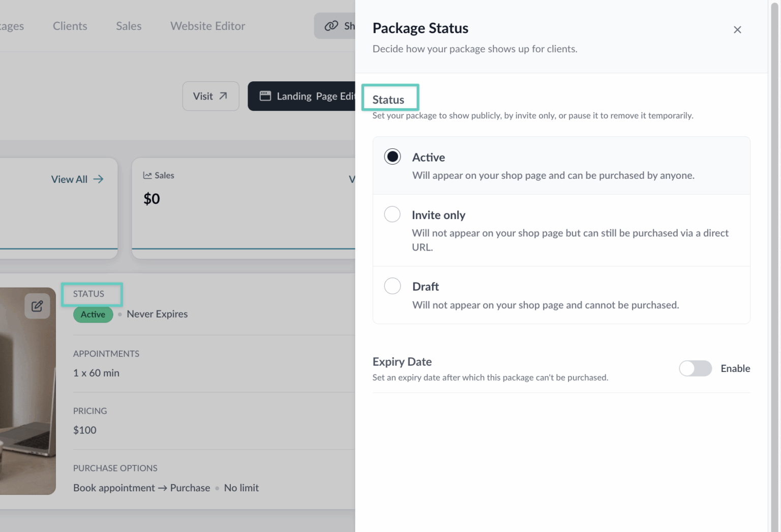Set the package status to Draft
The width and height of the screenshot is (781, 532).
click(x=392, y=286)
